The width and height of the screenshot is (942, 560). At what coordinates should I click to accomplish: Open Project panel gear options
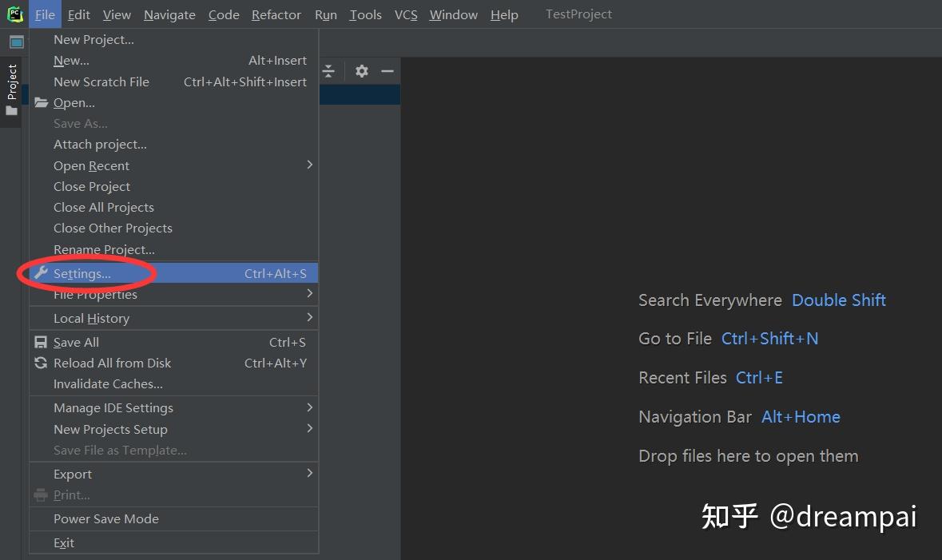pos(362,71)
